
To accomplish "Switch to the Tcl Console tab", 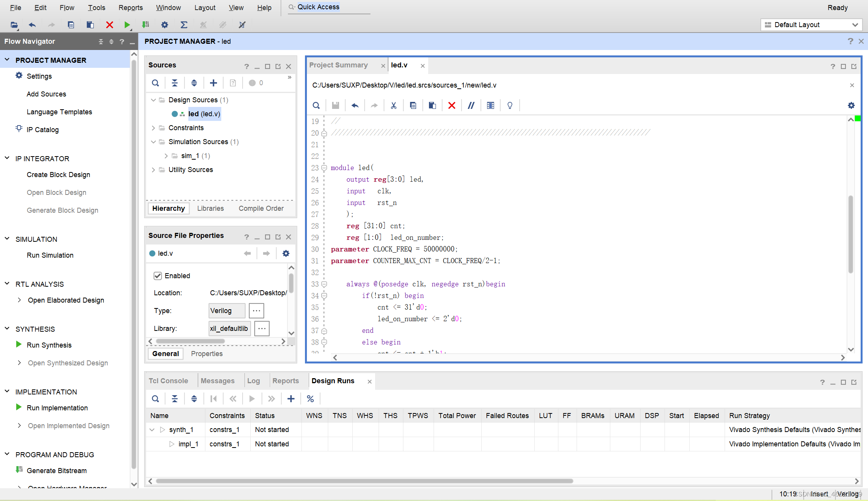I will tap(168, 381).
